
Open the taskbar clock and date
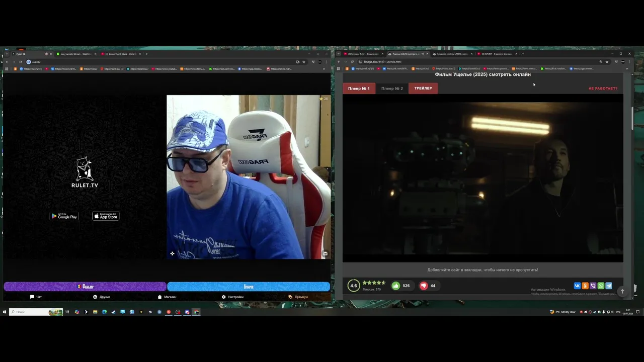tap(627, 312)
